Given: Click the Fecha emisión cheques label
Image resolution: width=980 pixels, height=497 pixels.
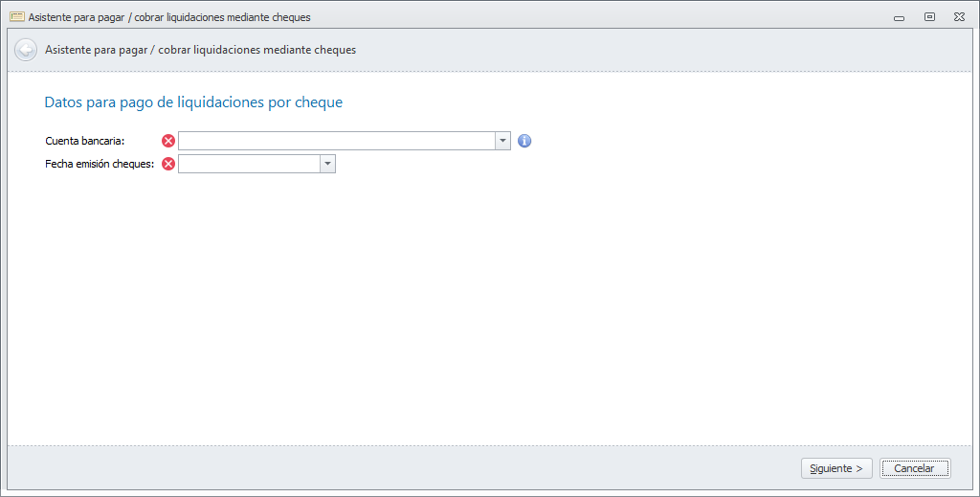Looking at the screenshot, I should 100,164.
